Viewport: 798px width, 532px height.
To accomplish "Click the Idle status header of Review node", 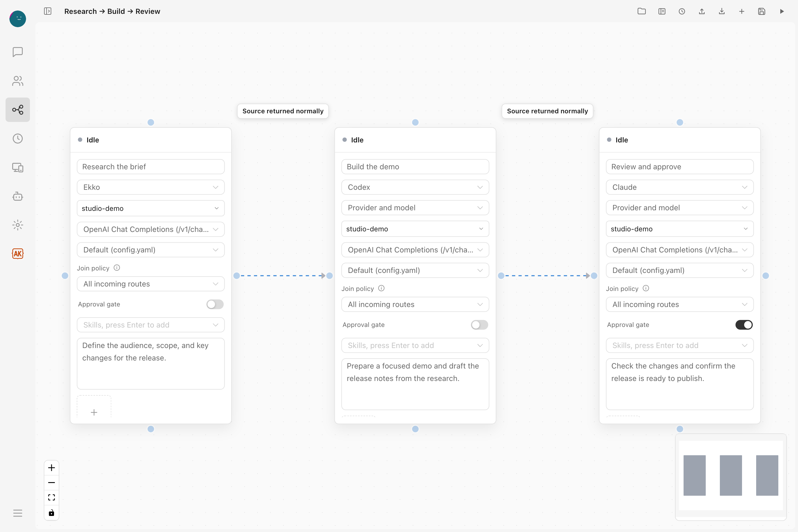I will point(680,140).
